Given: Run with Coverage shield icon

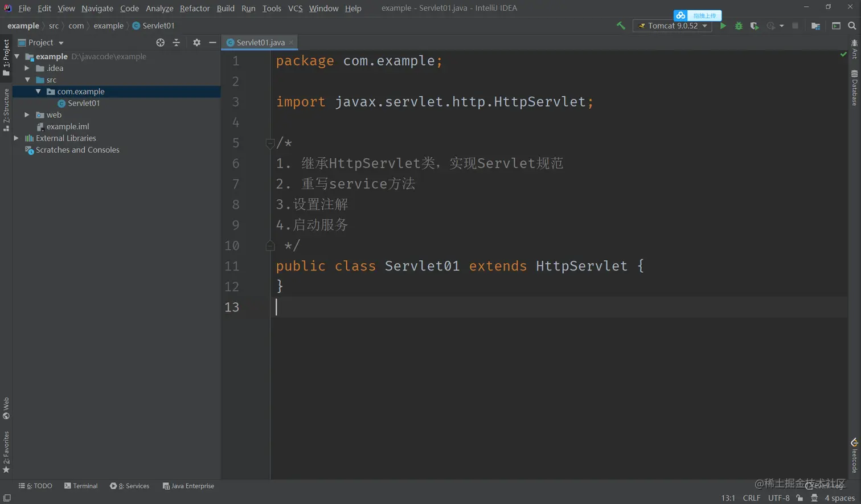Looking at the screenshot, I should click(x=755, y=26).
